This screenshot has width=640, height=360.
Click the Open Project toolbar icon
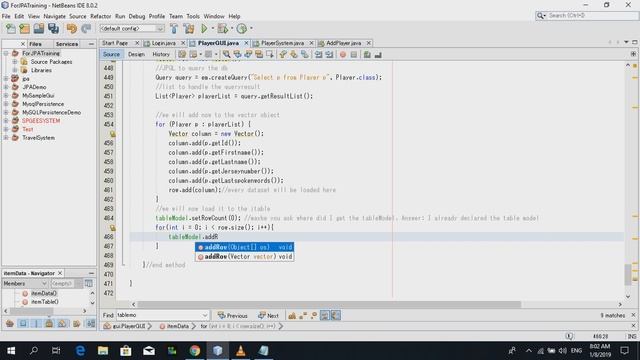point(39,29)
